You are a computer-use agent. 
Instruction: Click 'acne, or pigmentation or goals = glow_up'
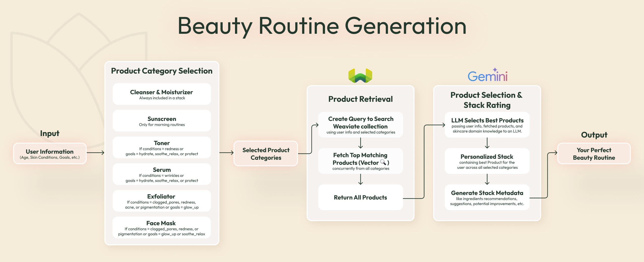(162, 207)
